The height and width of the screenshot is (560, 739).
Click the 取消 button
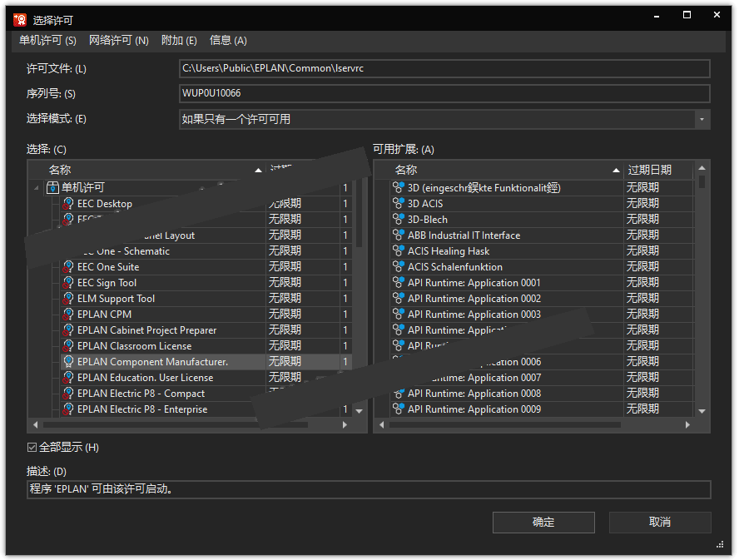pyautogui.click(x=660, y=523)
